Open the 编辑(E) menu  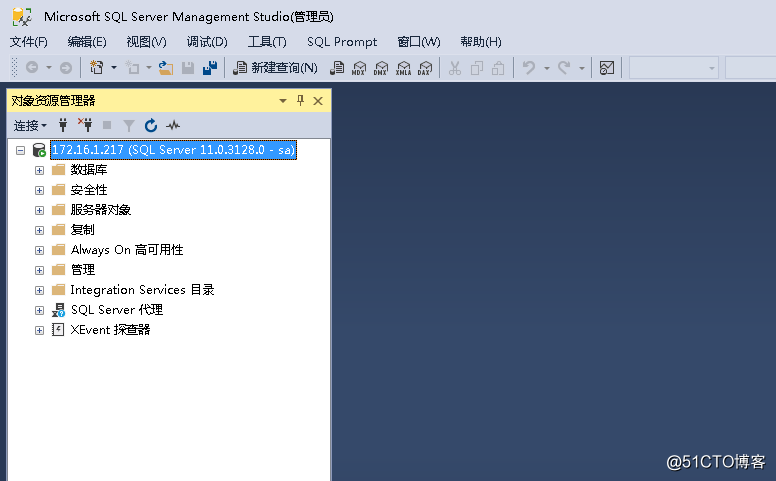click(87, 42)
